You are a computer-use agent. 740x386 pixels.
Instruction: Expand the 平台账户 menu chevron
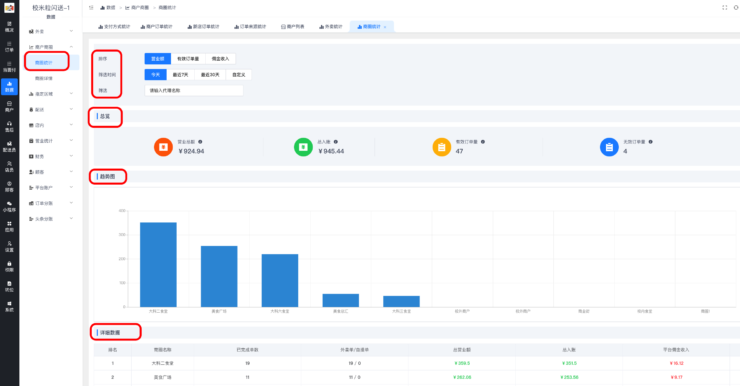point(71,187)
